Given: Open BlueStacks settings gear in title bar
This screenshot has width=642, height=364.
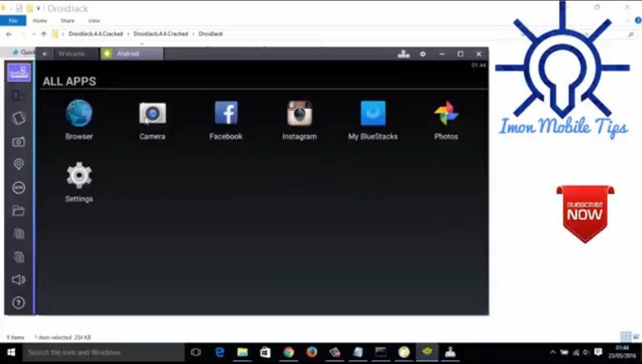Looking at the screenshot, I should [423, 54].
